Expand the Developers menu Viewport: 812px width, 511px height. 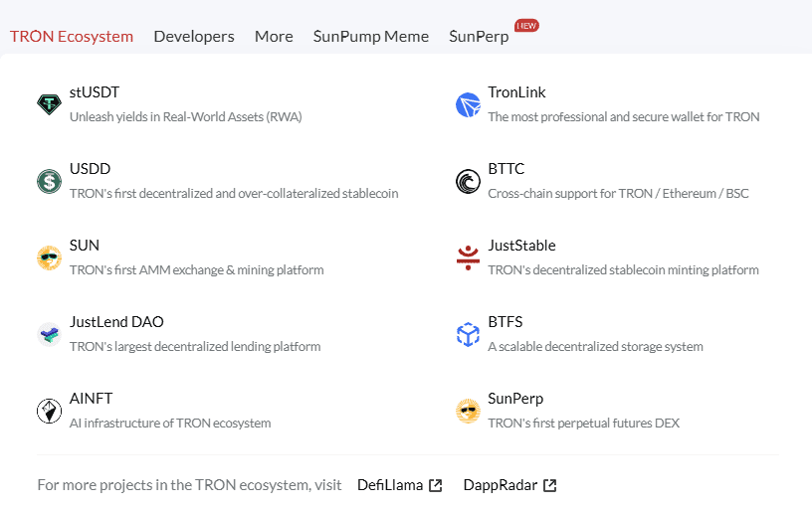pyautogui.click(x=194, y=36)
